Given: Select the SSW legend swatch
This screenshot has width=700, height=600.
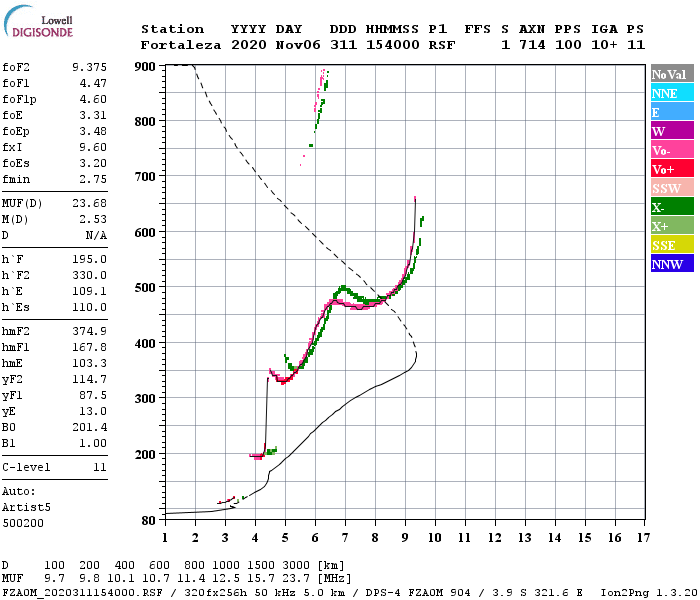Looking at the screenshot, I should pos(672,188).
